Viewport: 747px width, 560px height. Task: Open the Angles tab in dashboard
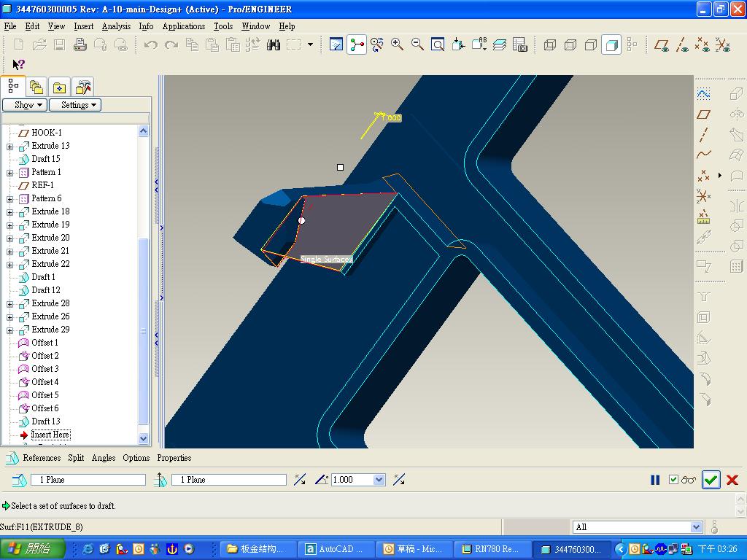coord(104,458)
